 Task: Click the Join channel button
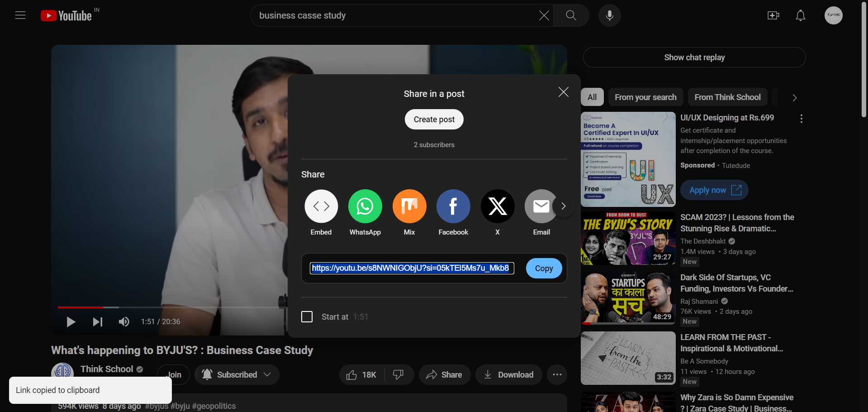point(174,375)
